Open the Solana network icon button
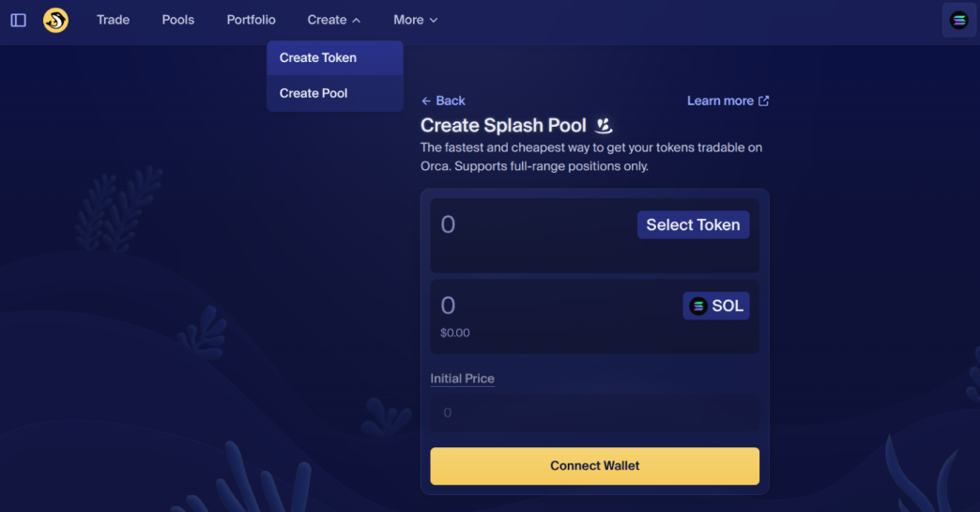The image size is (980, 512). point(958,20)
